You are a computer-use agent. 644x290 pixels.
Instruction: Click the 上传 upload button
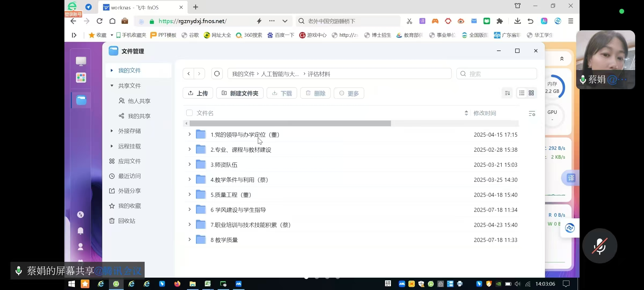point(198,93)
